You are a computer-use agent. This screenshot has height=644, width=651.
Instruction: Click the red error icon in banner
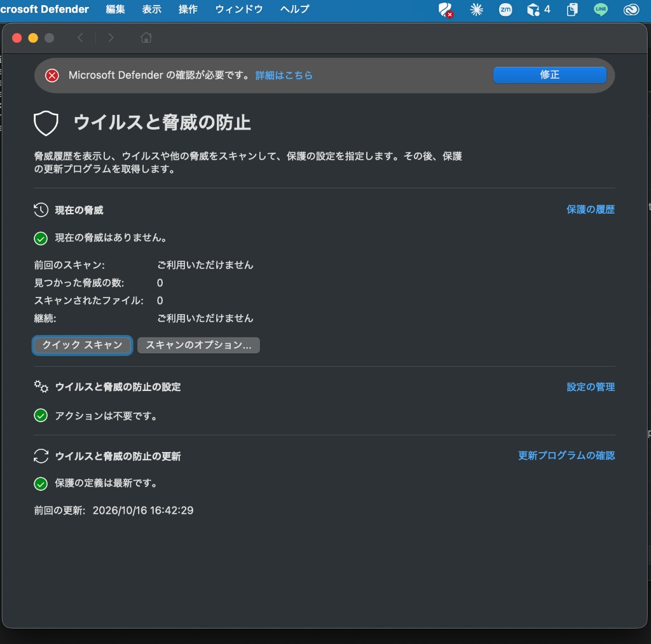(x=52, y=76)
